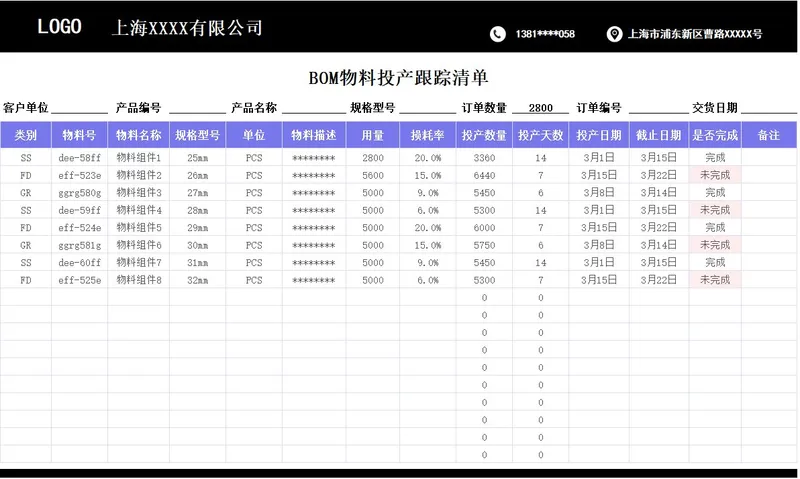
Task: Click 未完成 status for eff-525e row
Action: (715, 280)
